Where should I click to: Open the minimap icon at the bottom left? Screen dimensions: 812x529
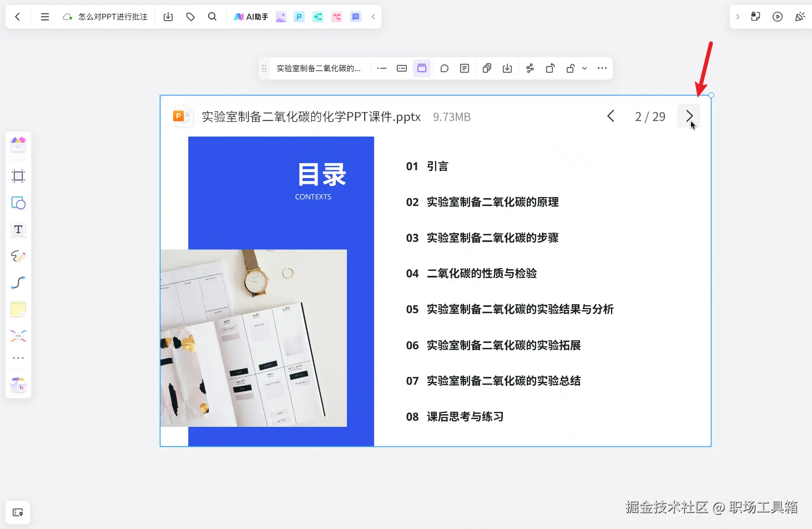(18, 512)
